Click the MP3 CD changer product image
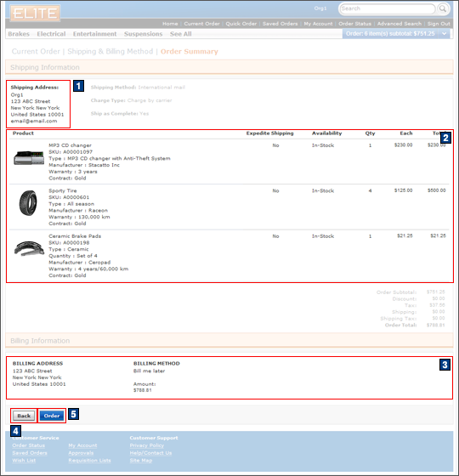Viewport: 459px width, 476px height. [x=29, y=158]
